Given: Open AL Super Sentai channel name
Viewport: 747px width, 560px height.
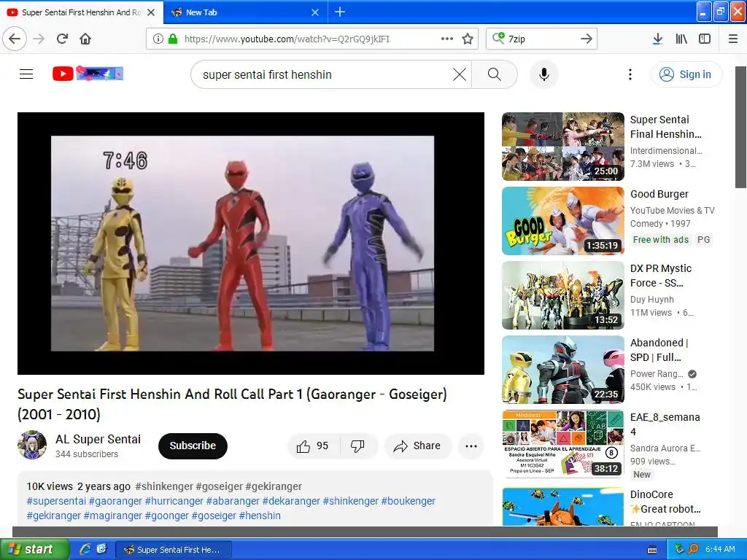Looking at the screenshot, I should tap(98, 439).
